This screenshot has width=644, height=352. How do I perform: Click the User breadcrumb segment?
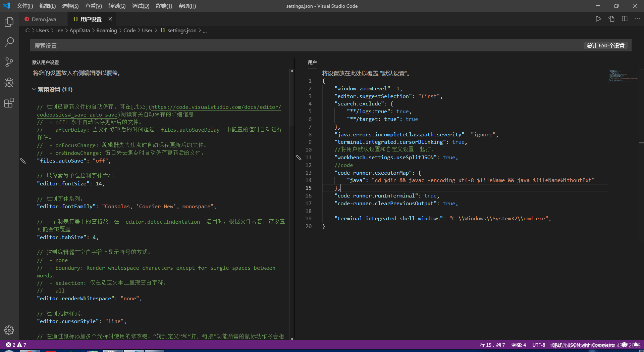click(147, 30)
